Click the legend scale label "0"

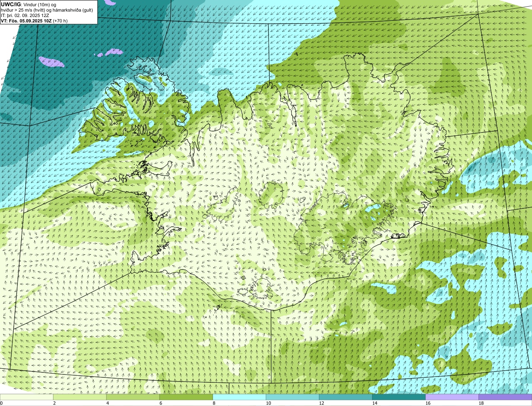(1, 403)
